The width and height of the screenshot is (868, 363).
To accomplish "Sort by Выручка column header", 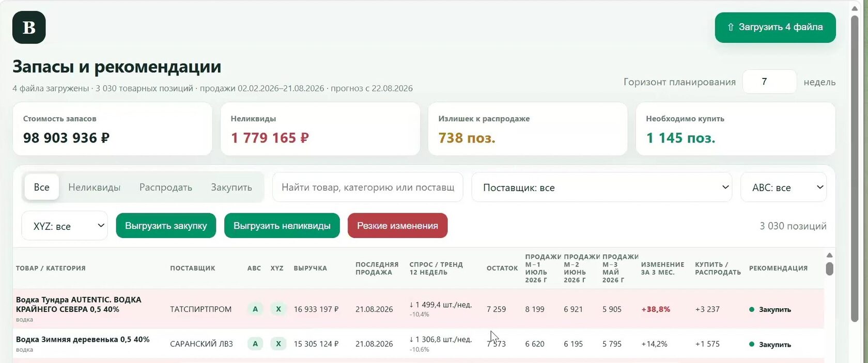I will (x=311, y=268).
